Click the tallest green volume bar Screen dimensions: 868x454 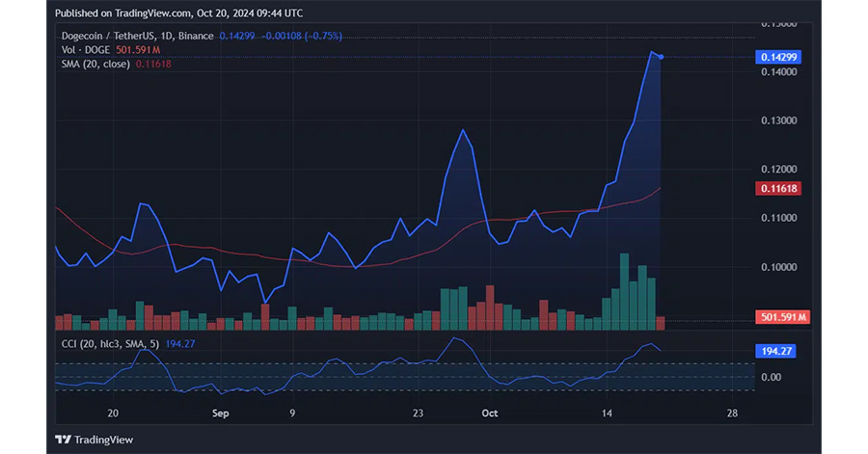coord(624,291)
